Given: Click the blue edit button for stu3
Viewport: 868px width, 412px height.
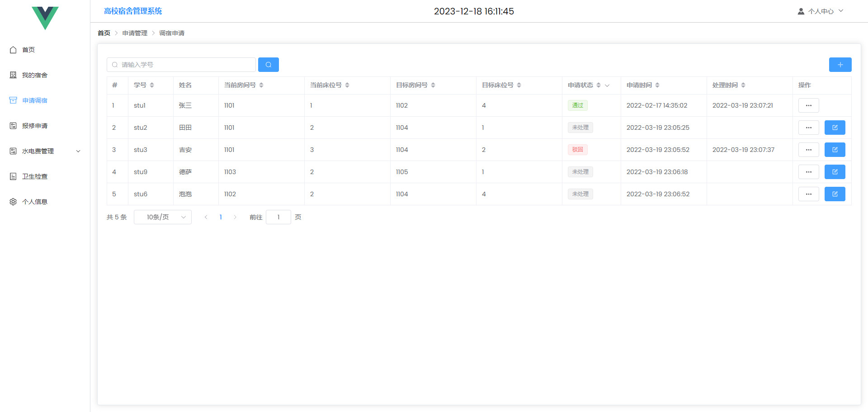Looking at the screenshot, I should [x=835, y=150].
